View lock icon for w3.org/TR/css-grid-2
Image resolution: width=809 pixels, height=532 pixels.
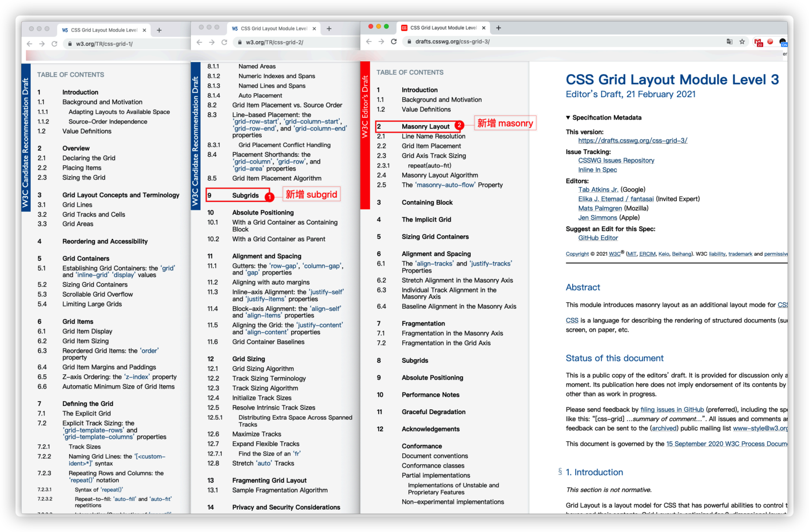239,42
